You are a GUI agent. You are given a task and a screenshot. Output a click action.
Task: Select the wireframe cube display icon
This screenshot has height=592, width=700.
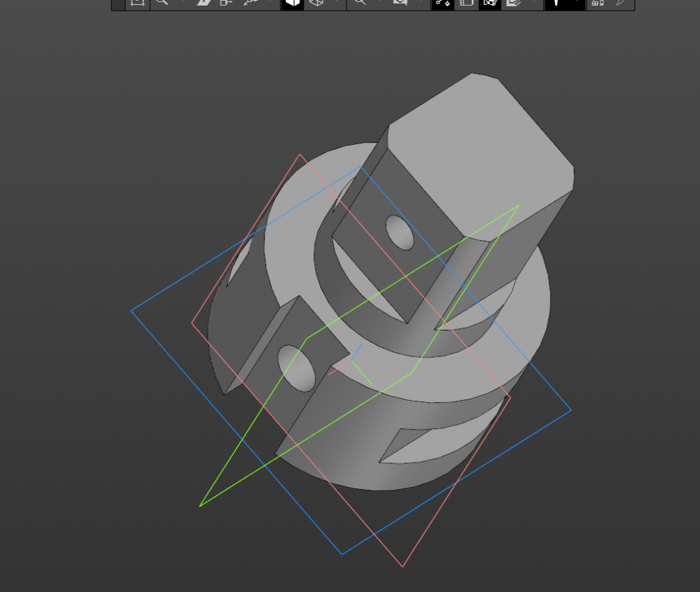click(x=316, y=3)
